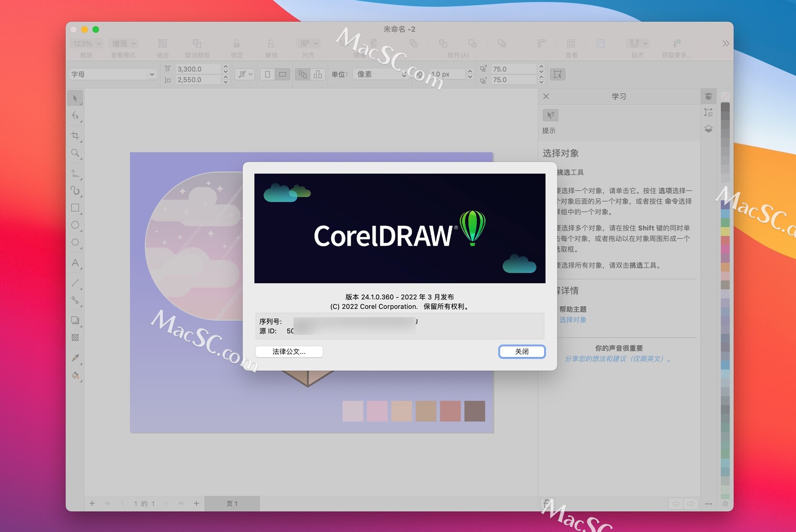The height and width of the screenshot is (532, 796).
Task: Select the Interactive Fill bucket tool
Action: point(75,376)
